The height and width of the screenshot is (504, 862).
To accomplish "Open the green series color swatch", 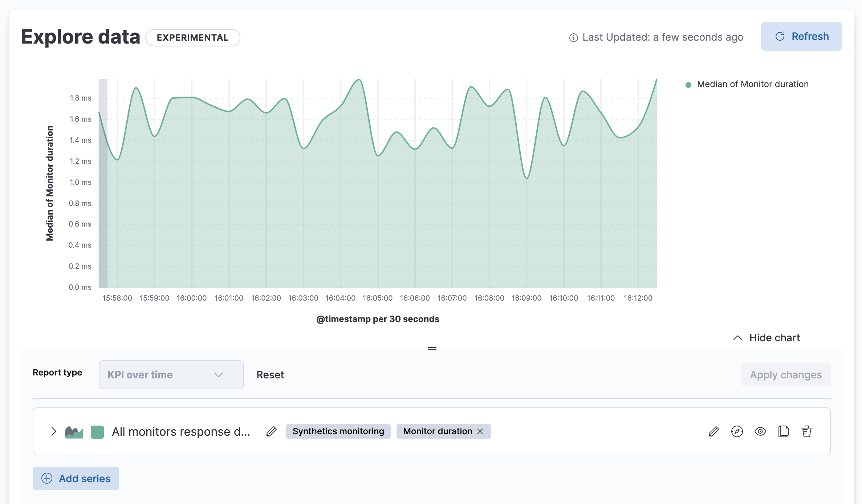I will click(x=97, y=432).
